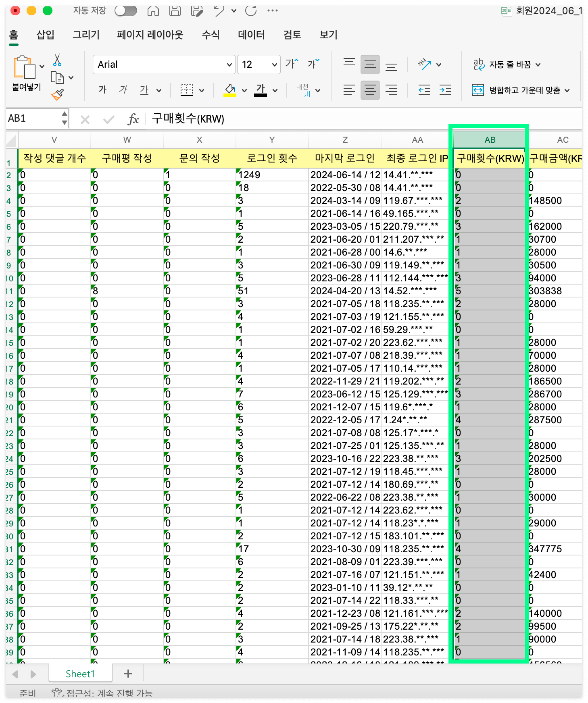Apply yellow fill color bucket

point(230,90)
